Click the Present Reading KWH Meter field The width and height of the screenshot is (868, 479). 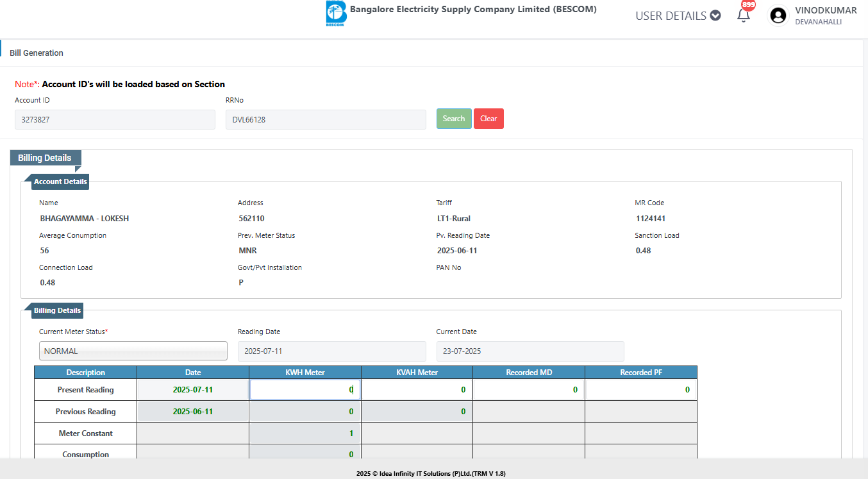pos(305,389)
